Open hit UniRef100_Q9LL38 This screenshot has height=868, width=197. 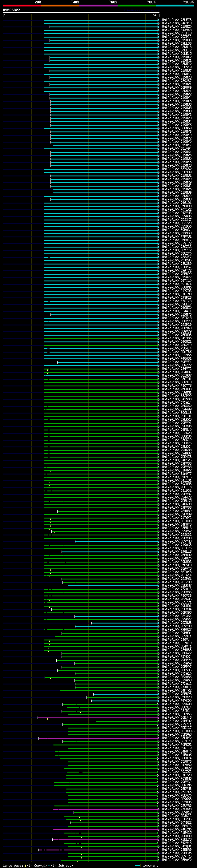click(x=177, y=43)
